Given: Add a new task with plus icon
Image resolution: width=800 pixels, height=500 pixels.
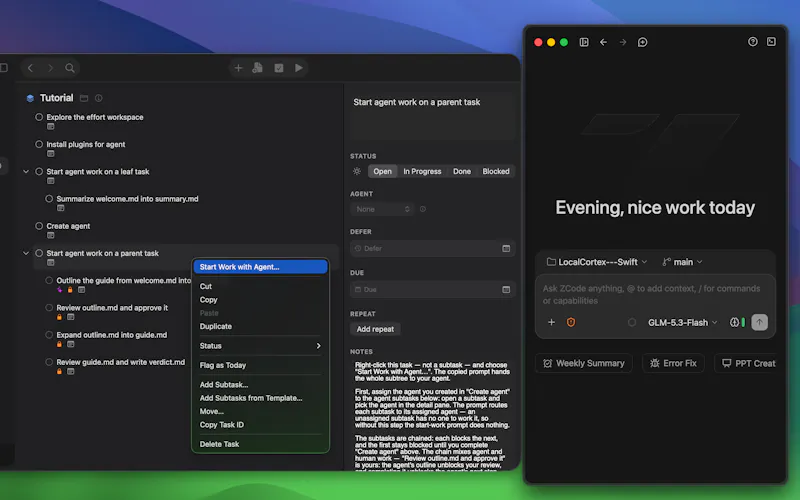Looking at the screenshot, I should [x=238, y=68].
